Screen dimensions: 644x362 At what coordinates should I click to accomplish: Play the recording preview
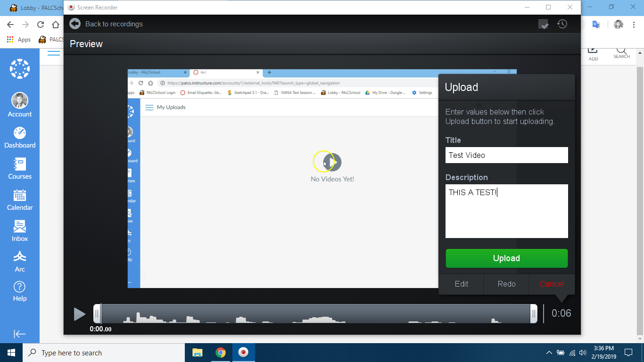tap(80, 314)
